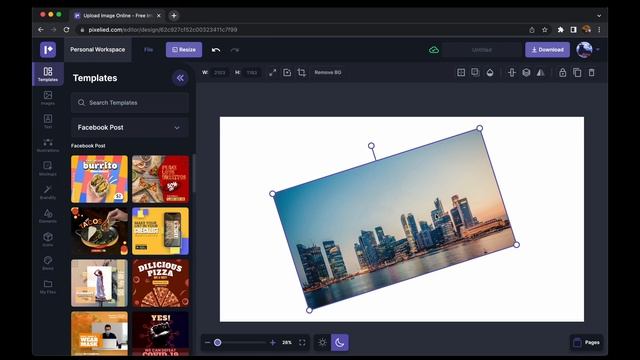Open the Blend sidebar panel
The width and height of the screenshot is (640, 360).
pyautogui.click(x=48, y=262)
